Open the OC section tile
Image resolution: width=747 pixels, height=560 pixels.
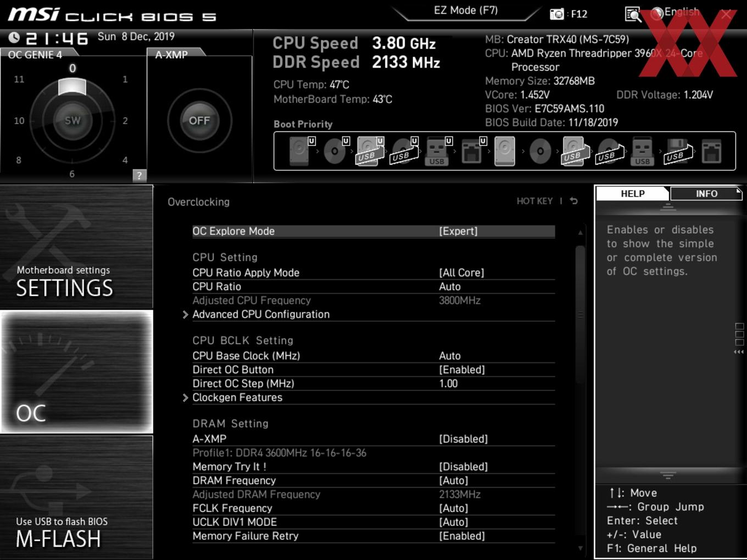tap(76, 372)
